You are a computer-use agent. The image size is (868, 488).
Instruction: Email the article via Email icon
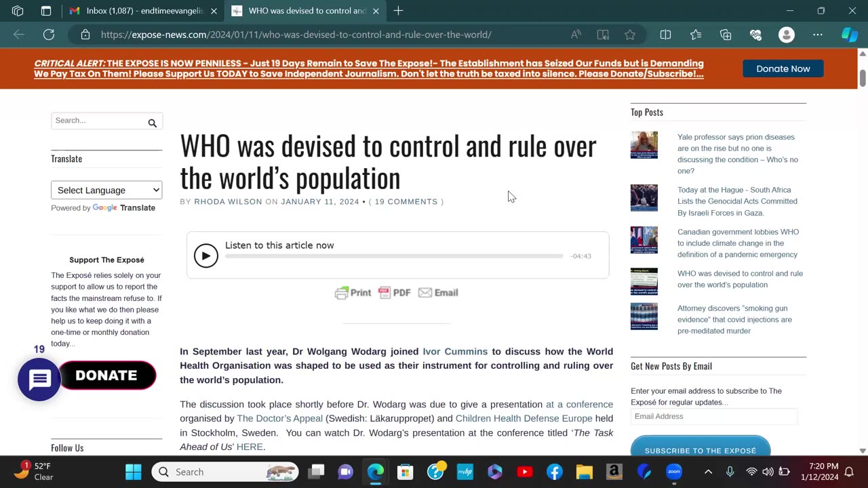[438, 293]
